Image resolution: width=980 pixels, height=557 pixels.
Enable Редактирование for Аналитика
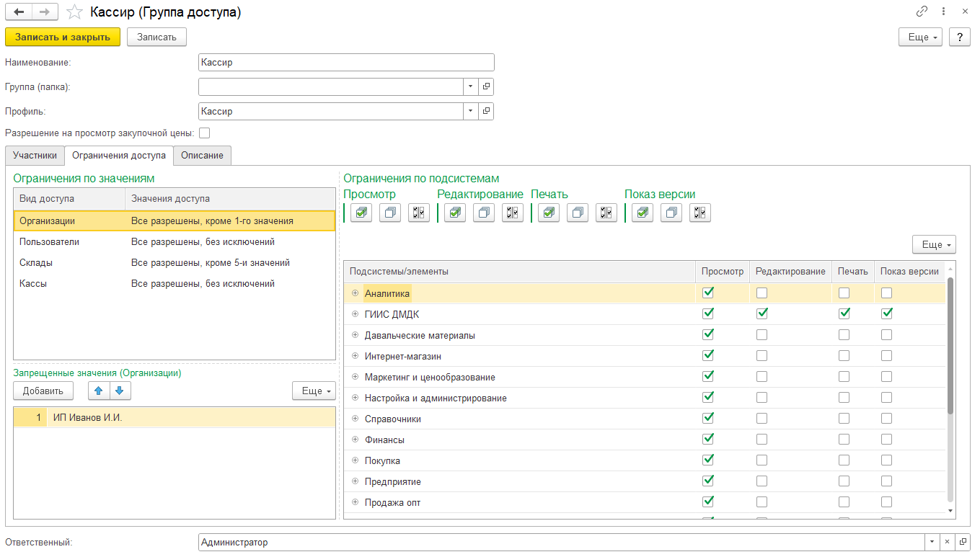pyautogui.click(x=762, y=293)
